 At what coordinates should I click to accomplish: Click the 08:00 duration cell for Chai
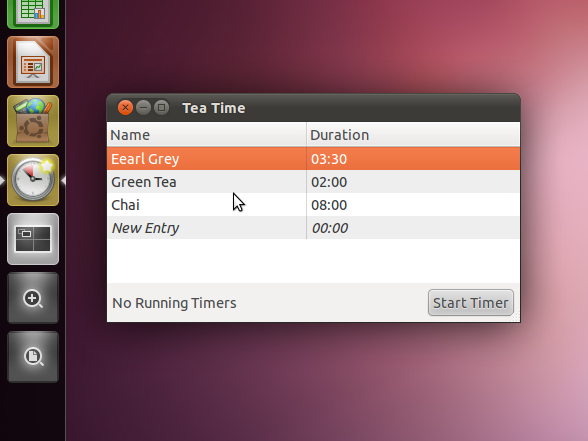tap(329, 205)
